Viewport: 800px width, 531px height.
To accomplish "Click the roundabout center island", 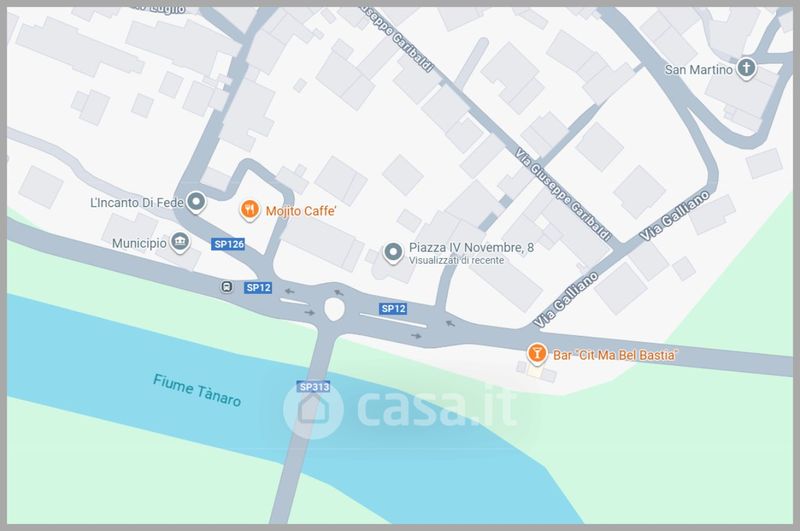I will click(x=334, y=309).
